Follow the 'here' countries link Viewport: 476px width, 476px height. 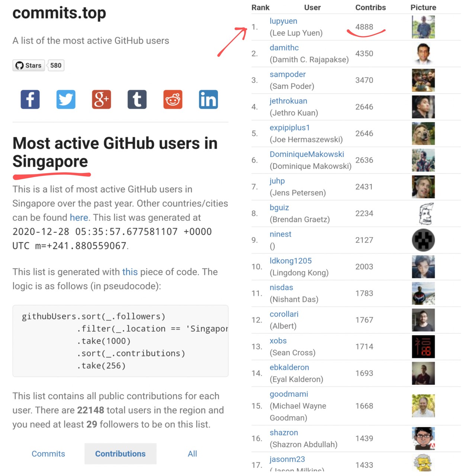(79, 218)
